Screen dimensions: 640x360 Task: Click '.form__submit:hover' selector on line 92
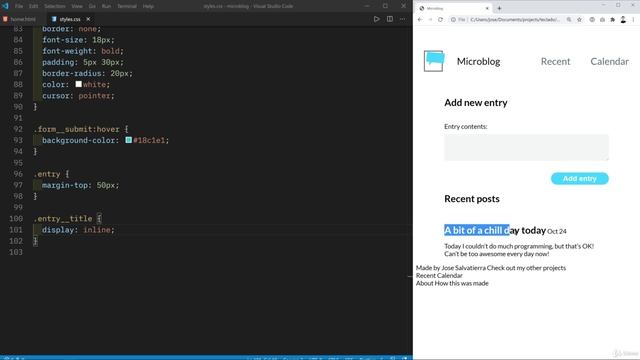click(x=76, y=129)
